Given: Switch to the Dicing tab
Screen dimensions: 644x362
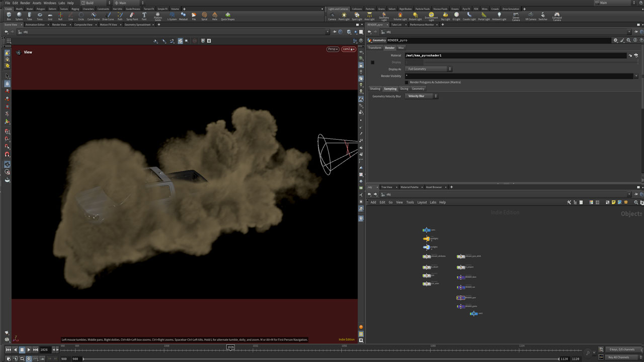Looking at the screenshot, I should pyautogui.click(x=404, y=89).
